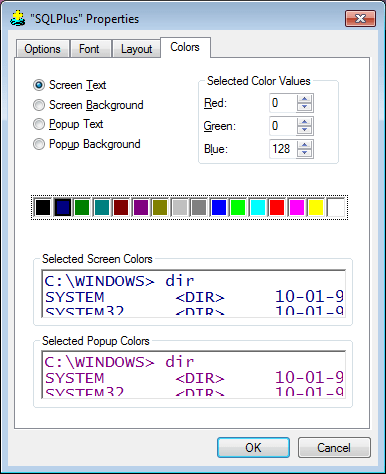
Task: Click the Cancel button
Action: coord(334,448)
